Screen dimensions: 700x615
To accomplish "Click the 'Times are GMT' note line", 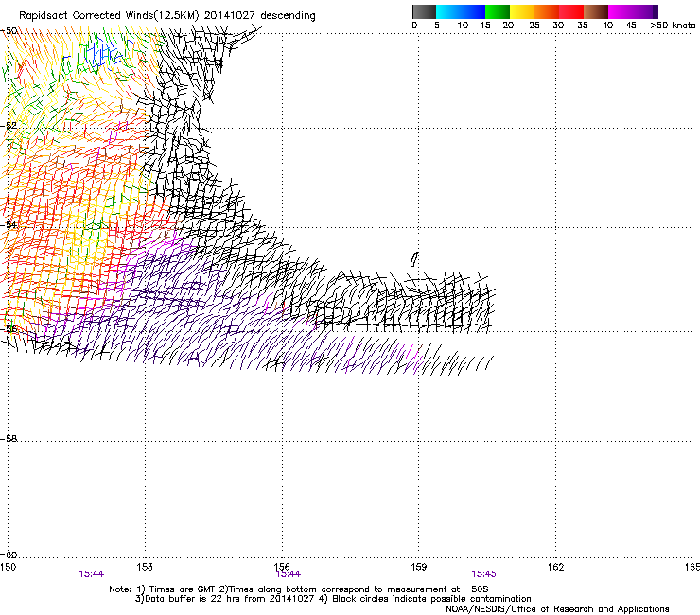I will [299, 589].
